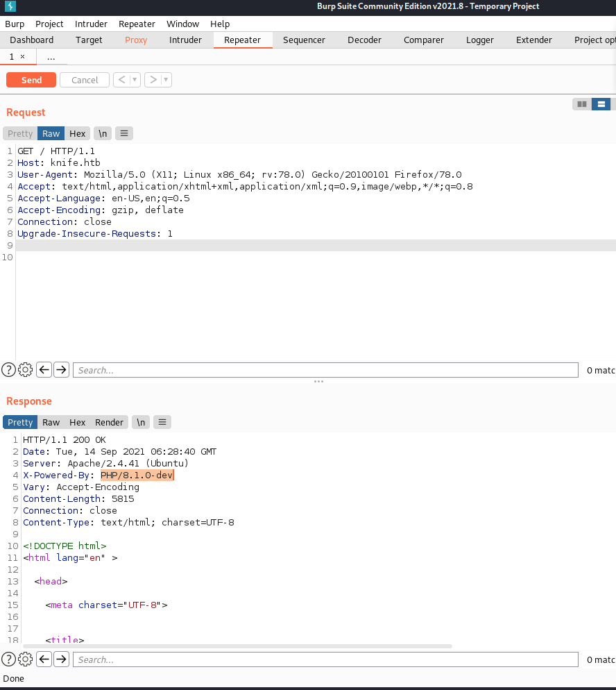The image size is (616, 690).
Task: Switch response to Render view
Action: coord(110,422)
